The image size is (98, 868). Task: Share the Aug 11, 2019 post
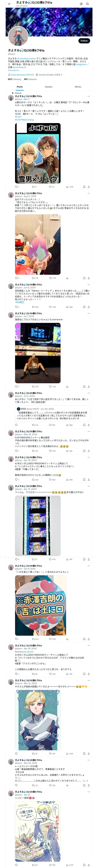[x=89, y=278]
